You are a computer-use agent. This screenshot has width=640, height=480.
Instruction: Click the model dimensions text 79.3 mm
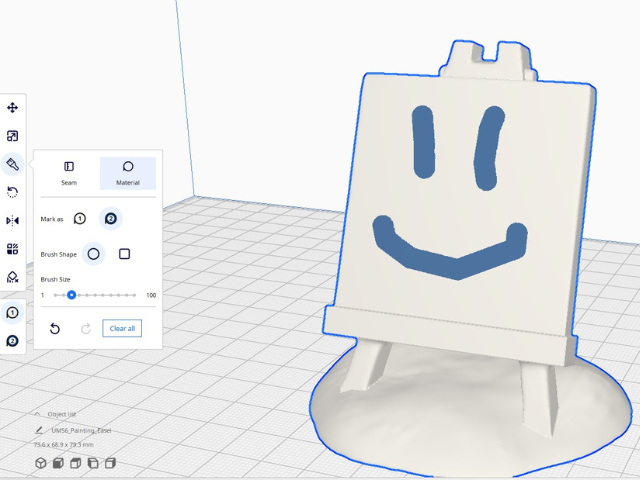pos(63,444)
